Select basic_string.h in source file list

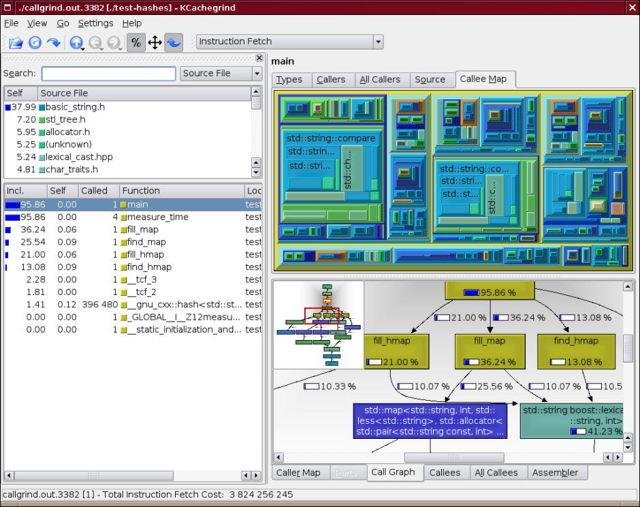[x=127, y=107]
